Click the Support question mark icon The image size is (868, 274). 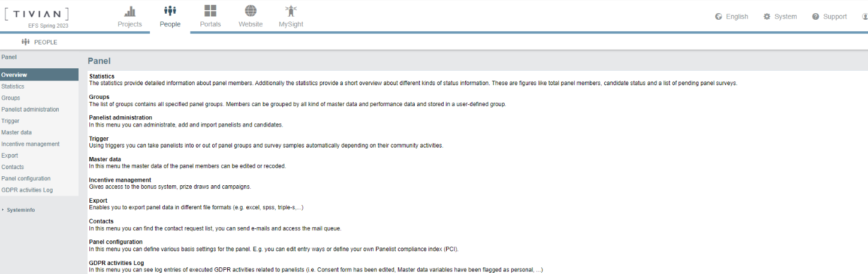click(816, 17)
